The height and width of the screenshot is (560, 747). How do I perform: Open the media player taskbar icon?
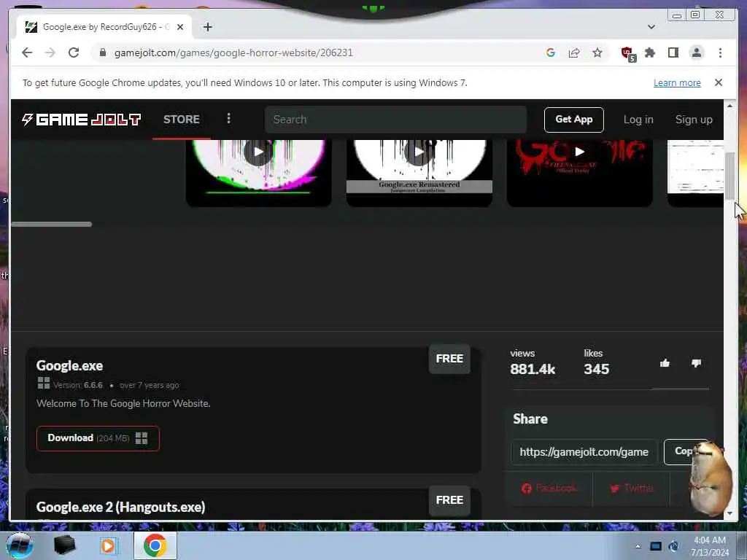pyautogui.click(x=108, y=545)
